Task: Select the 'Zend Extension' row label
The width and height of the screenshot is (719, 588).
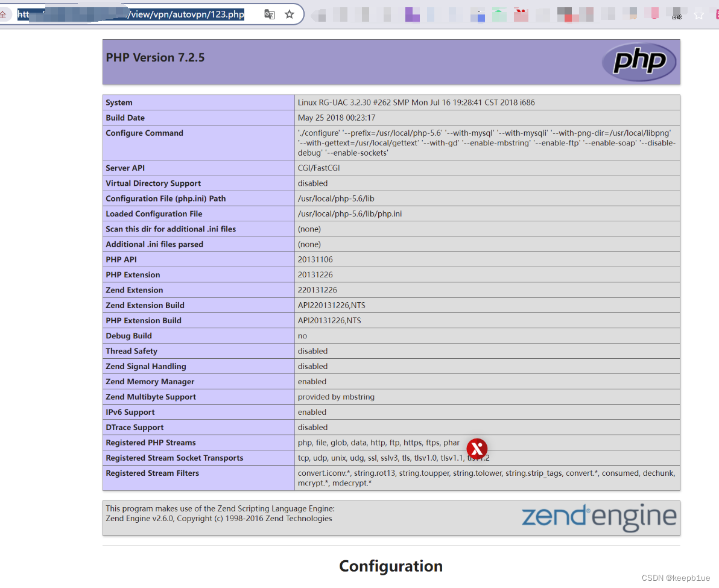Action: (x=135, y=290)
